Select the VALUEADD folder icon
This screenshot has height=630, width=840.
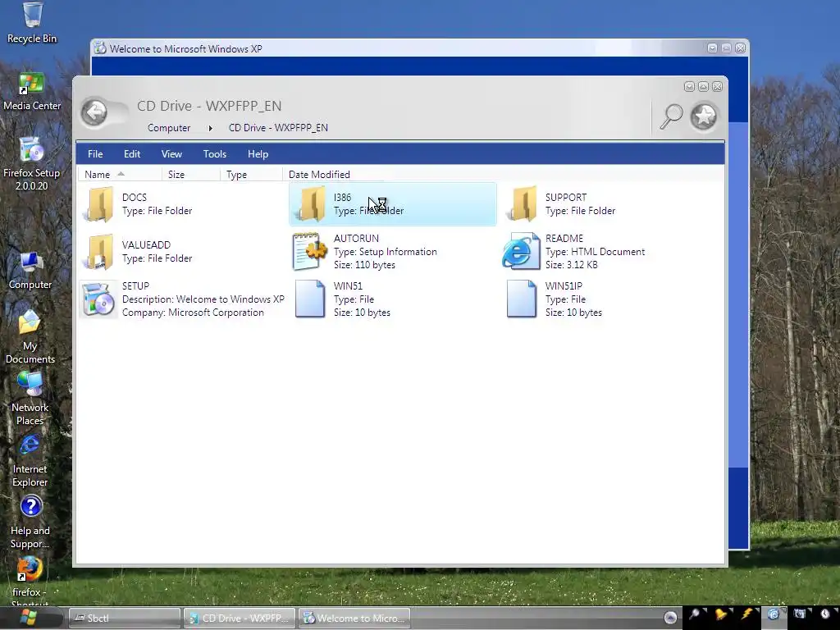(x=98, y=252)
